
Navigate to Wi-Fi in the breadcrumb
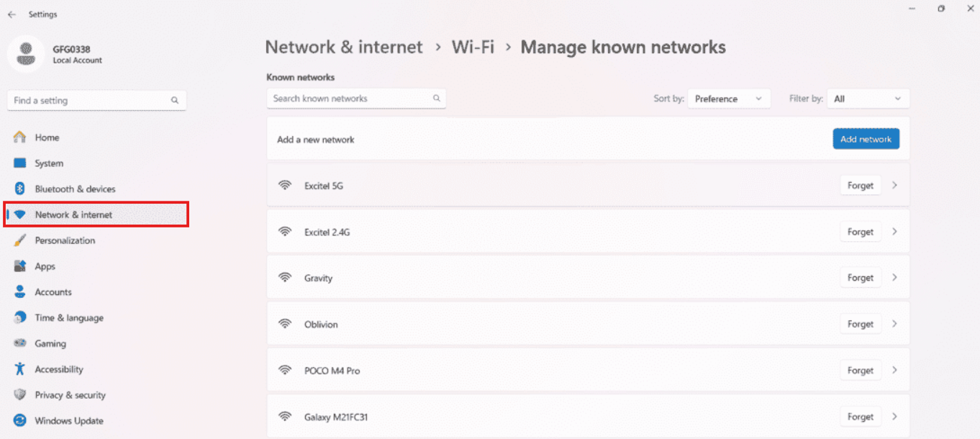473,47
